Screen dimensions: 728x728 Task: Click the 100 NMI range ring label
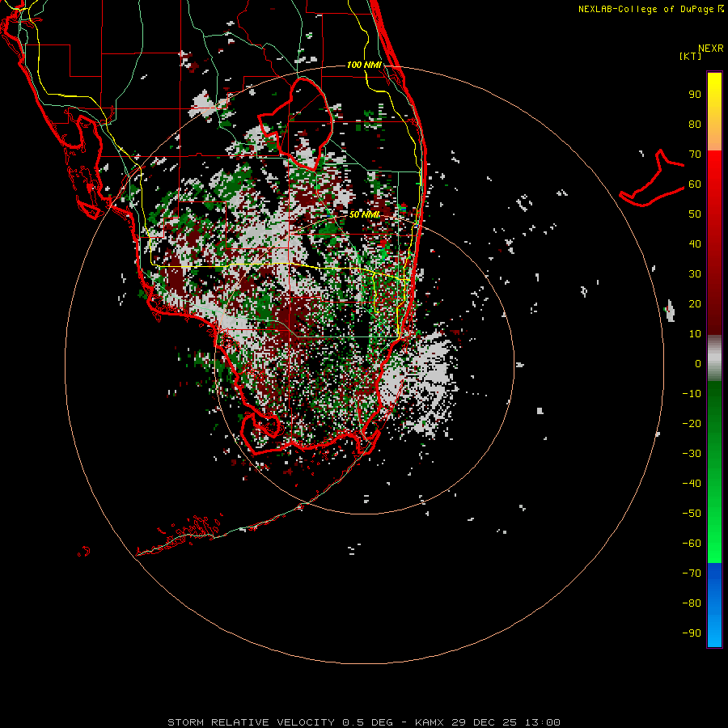(364, 65)
